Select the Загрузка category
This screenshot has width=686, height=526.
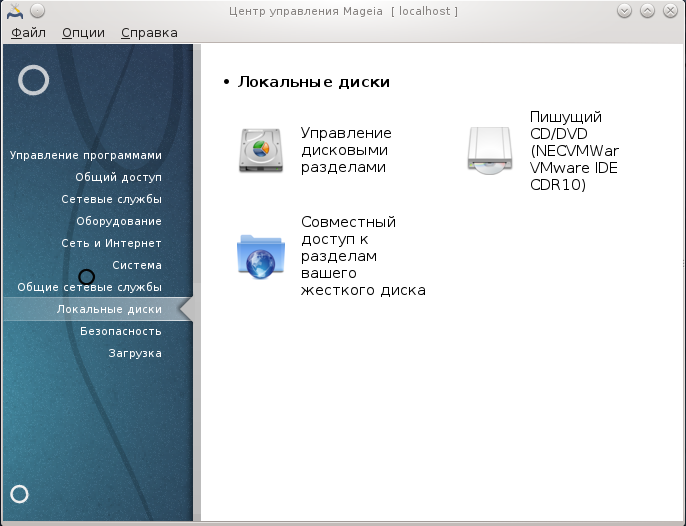(x=135, y=353)
